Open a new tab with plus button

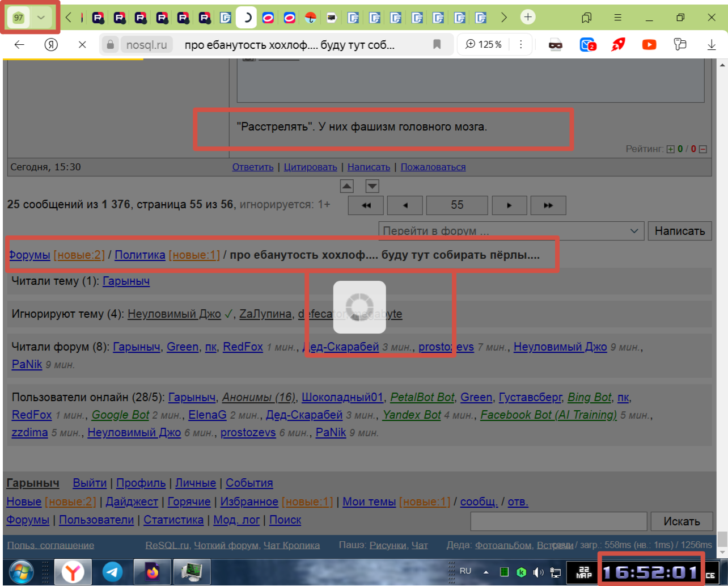click(x=527, y=17)
